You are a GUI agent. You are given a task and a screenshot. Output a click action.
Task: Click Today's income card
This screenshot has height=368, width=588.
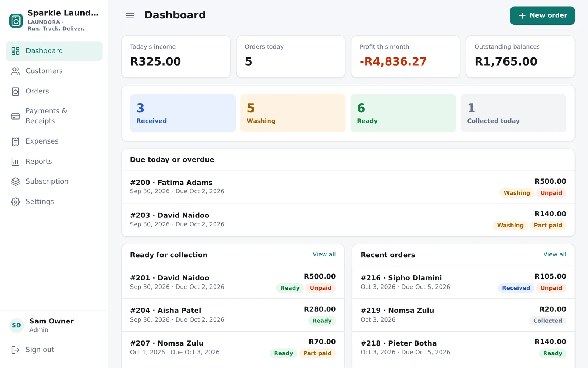pyautogui.click(x=176, y=57)
